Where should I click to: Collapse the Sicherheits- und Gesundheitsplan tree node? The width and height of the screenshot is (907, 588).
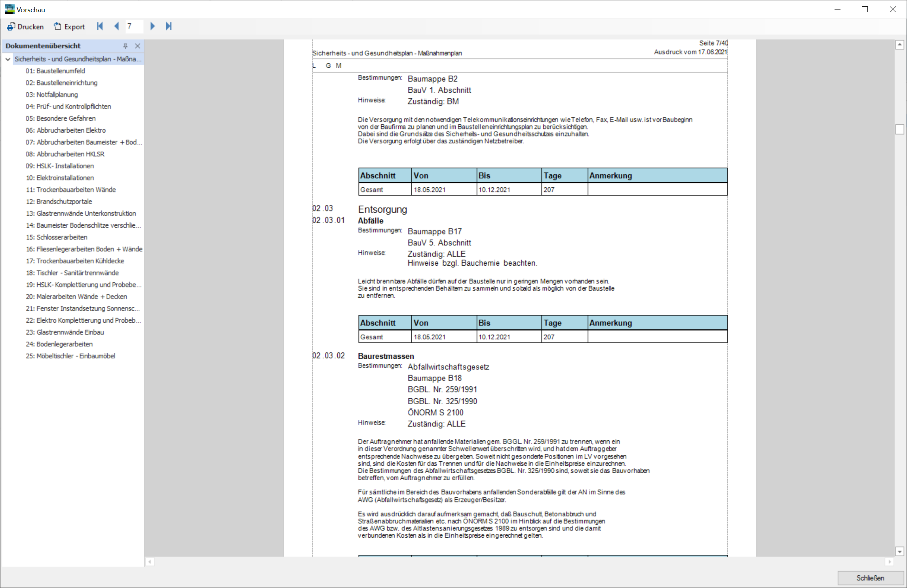click(x=8, y=59)
